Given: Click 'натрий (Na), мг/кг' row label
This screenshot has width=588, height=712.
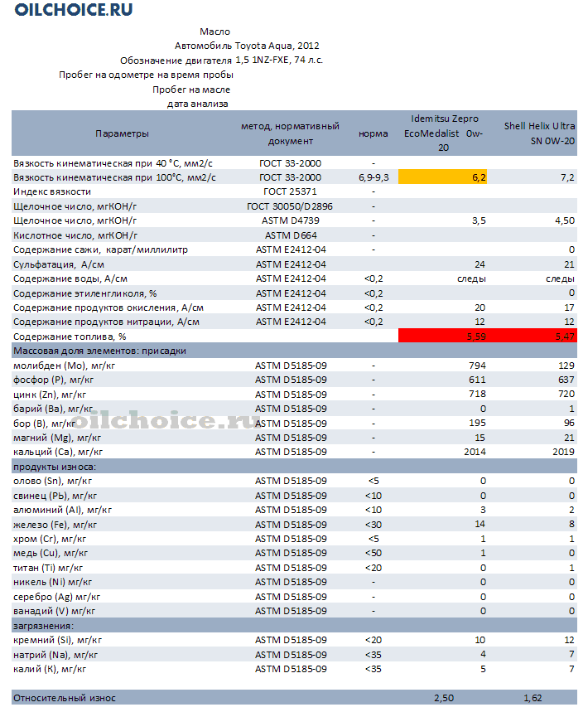Looking at the screenshot, I should [55, 656].
